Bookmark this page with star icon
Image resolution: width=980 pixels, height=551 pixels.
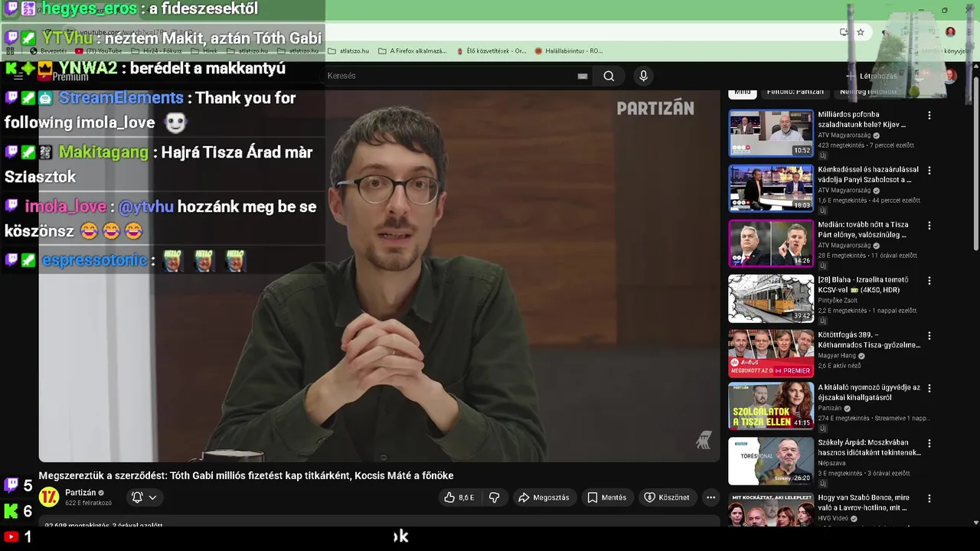click(861, 32)
